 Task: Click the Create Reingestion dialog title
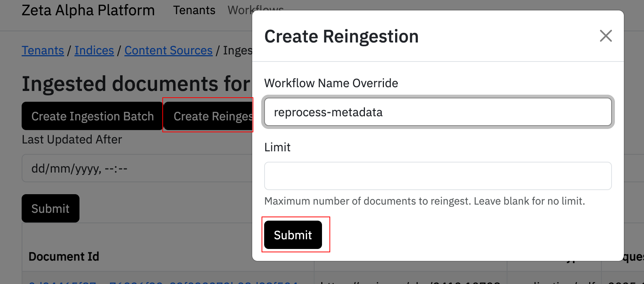coord(341,37)
